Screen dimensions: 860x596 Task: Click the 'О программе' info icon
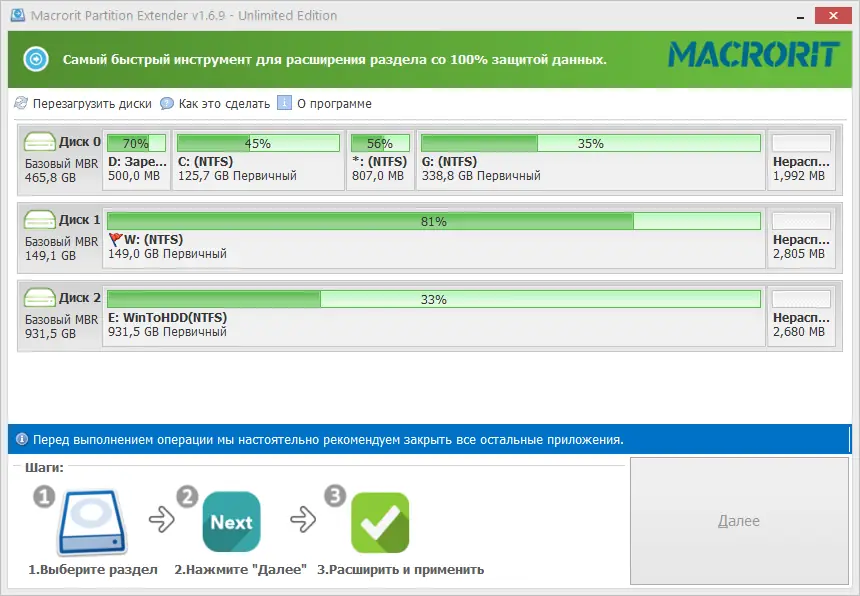(284, 103)
